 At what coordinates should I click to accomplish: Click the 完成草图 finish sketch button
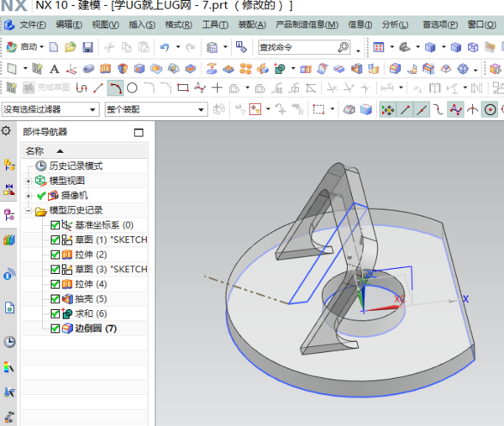46,87
